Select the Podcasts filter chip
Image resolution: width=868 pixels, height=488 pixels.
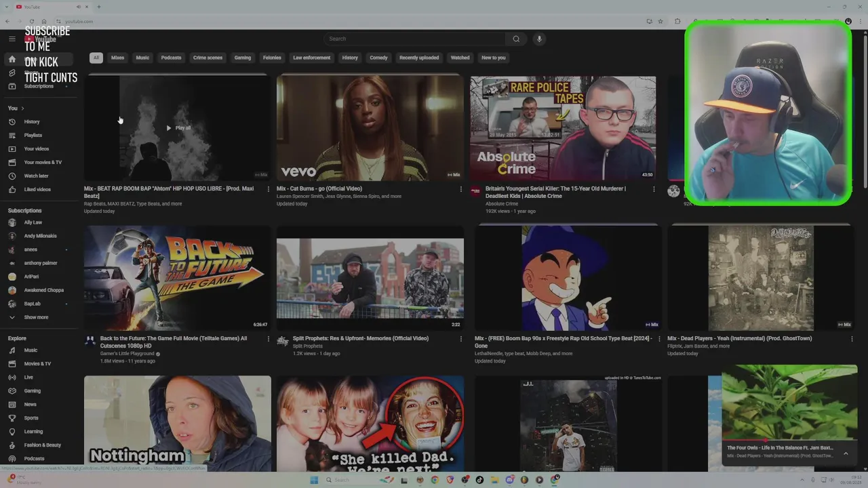click(171, 58)
